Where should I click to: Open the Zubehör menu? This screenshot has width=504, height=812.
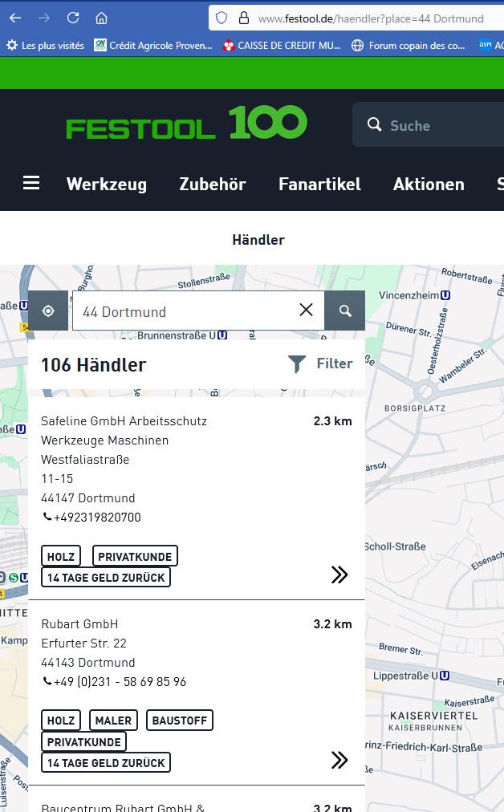(213, 185)
